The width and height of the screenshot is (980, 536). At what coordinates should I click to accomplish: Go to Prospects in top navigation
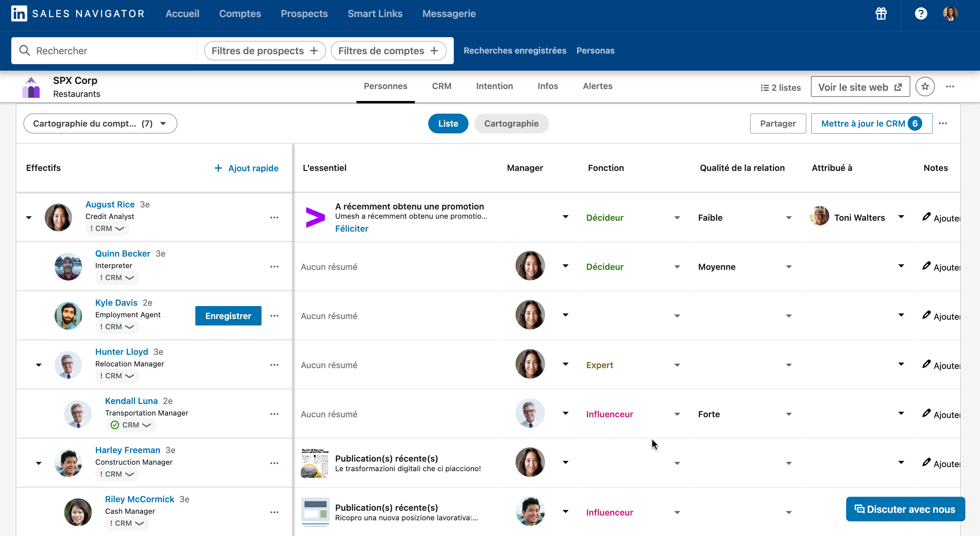[304, 14]
